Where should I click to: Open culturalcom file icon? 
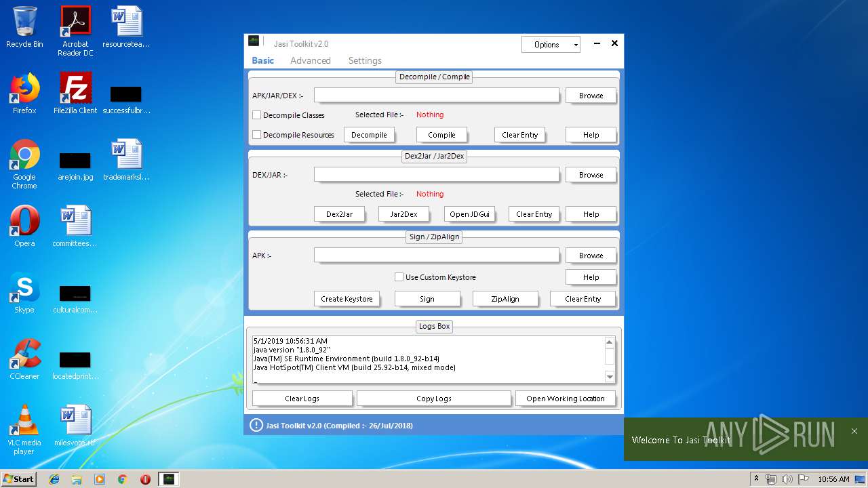(x=75, y=299)
